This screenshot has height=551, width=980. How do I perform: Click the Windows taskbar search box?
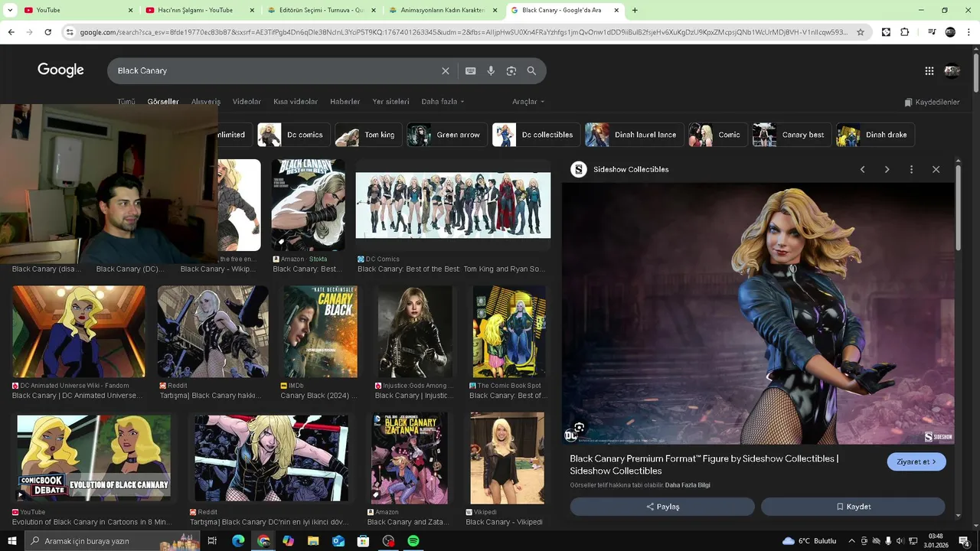tap(111, 541)
